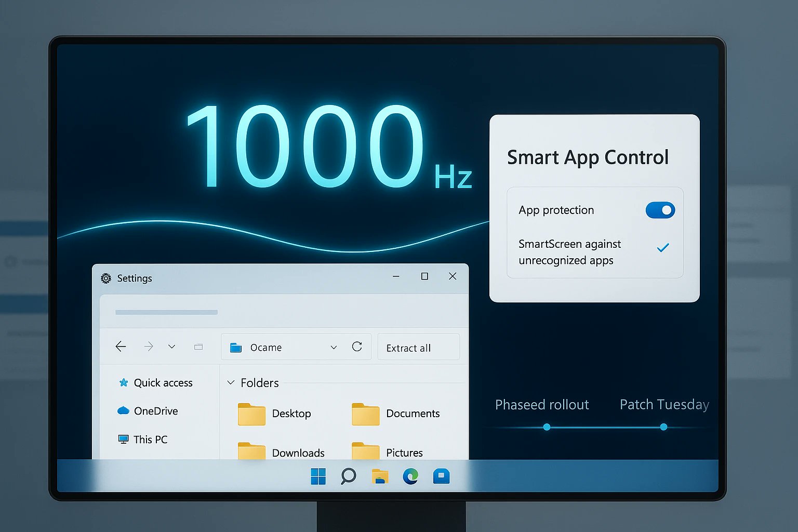
Task: Click the blue folder icon in address bar
Action: [236, 348]
